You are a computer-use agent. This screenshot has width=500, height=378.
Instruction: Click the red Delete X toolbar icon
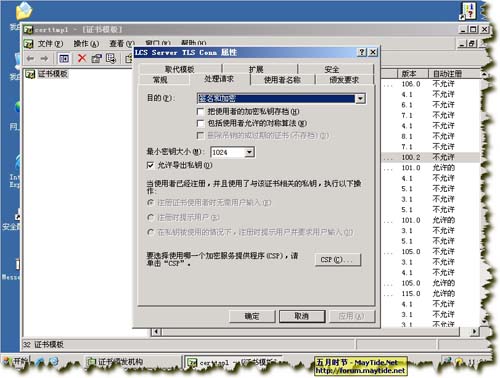(x=82, y=58)
